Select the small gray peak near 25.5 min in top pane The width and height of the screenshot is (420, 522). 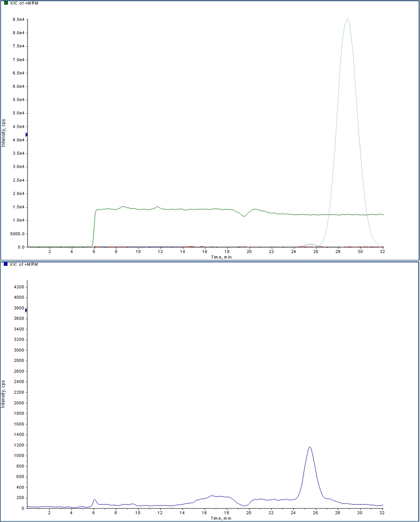pyautogui.click(x=310, y=244)
